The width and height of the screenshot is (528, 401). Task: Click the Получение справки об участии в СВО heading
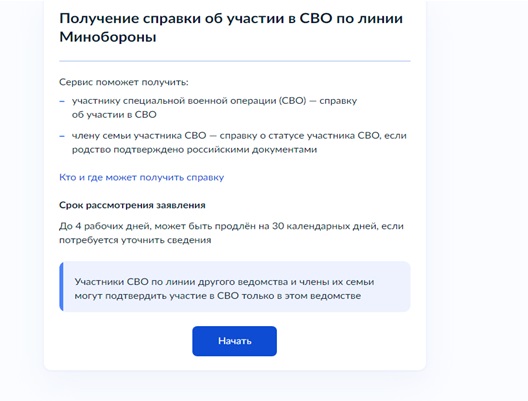tap(231, 28)
